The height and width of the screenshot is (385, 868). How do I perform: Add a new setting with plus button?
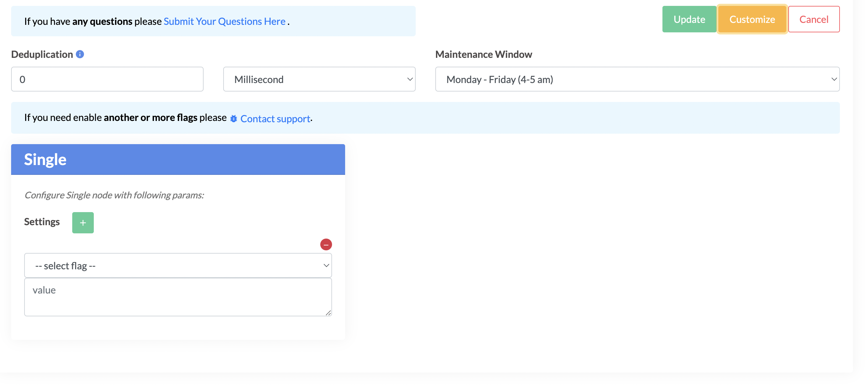click(x=83, y=223)
